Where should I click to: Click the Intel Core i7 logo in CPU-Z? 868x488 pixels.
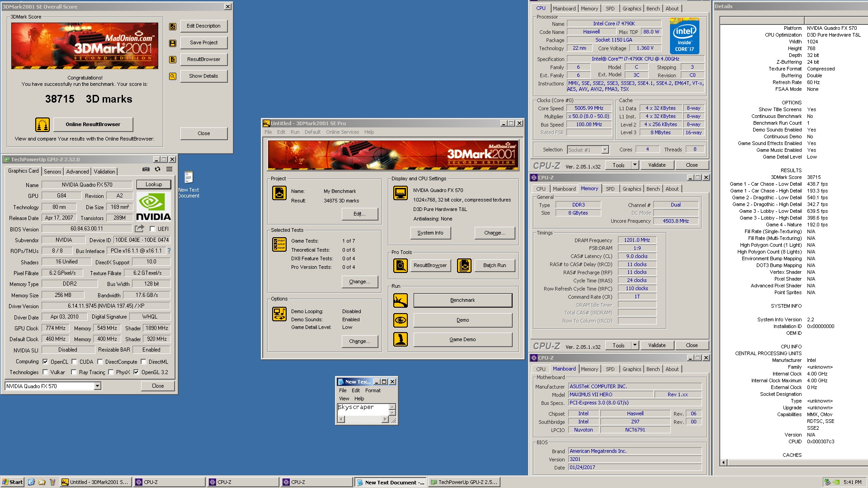684,36
